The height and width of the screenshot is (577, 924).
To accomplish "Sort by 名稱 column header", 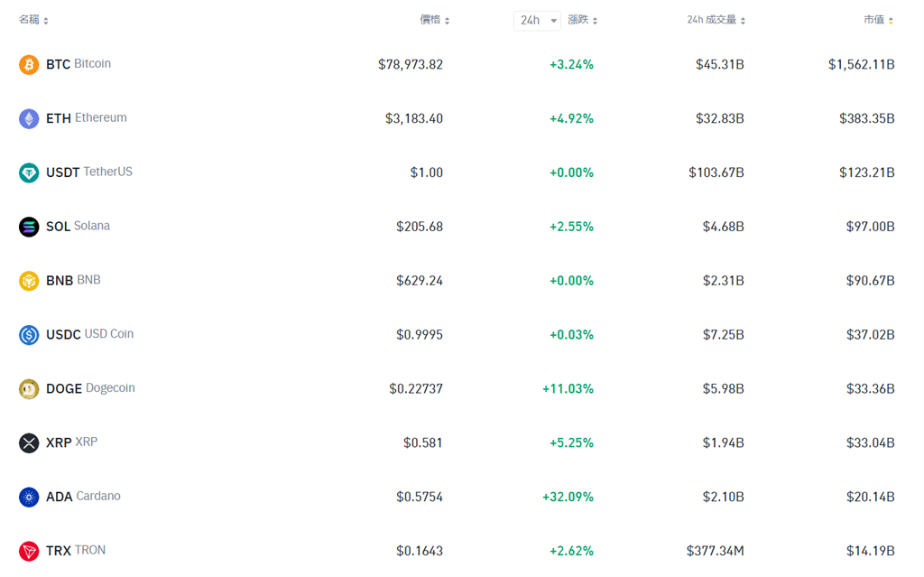I will (x=33, y=20).
